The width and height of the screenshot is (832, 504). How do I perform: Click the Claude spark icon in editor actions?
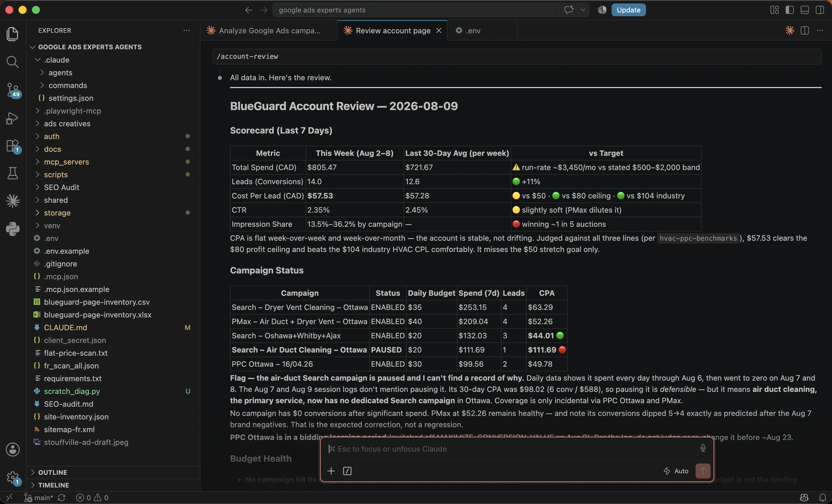[x=789, y=30]
